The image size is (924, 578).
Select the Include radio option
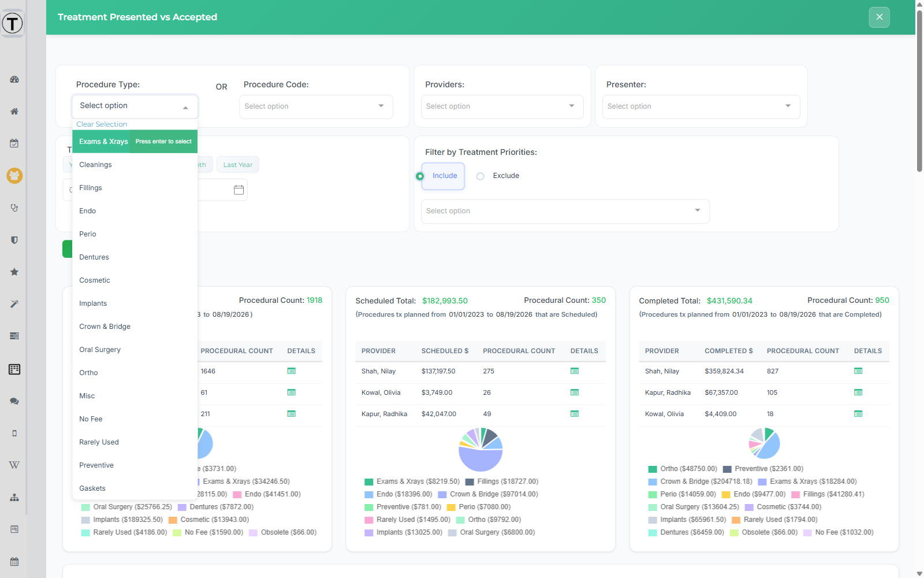pos(420,176)
